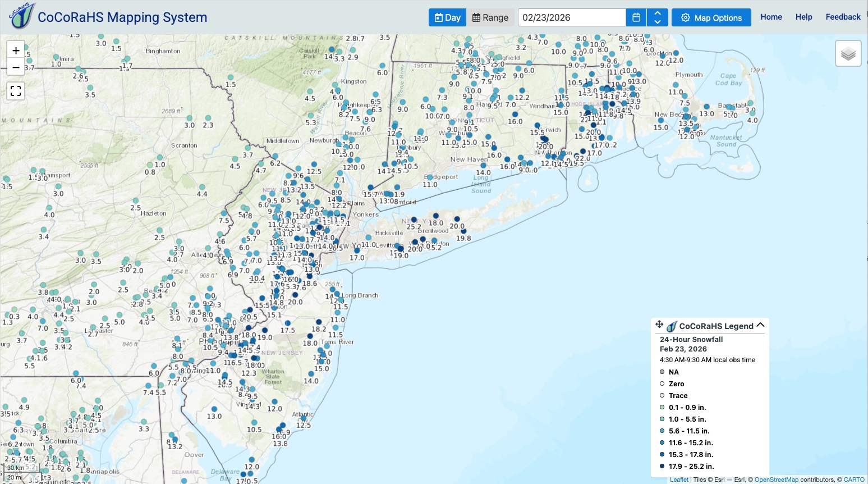868x484 pixels.
Task: Click the Leaflet attribution link
Action: pyautogui.click(x=679, y=480)
